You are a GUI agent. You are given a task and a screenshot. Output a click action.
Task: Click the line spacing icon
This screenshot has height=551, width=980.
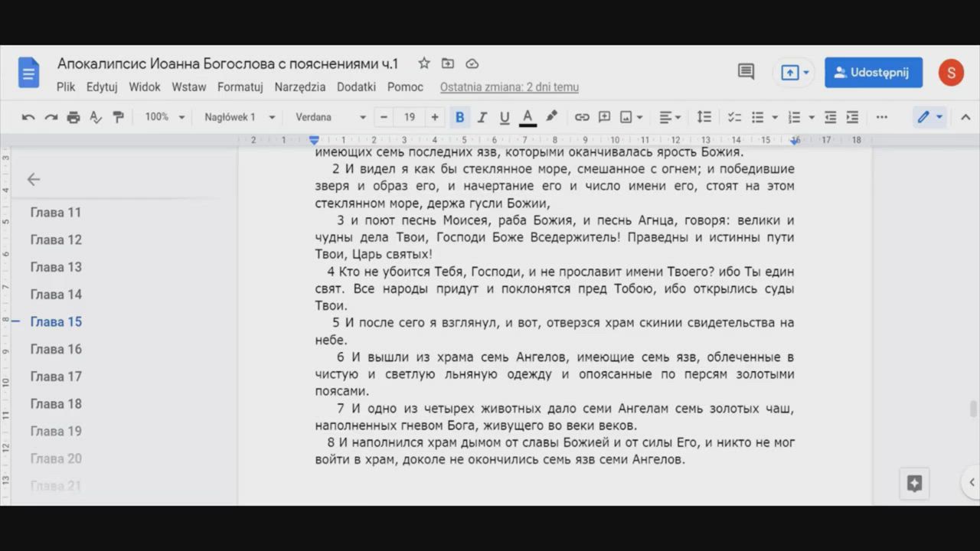pyautogui.click(x=704, y=117)
